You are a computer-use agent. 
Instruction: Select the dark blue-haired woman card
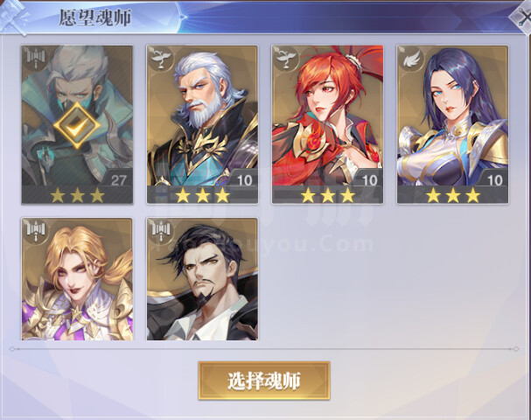click(452, 124)
